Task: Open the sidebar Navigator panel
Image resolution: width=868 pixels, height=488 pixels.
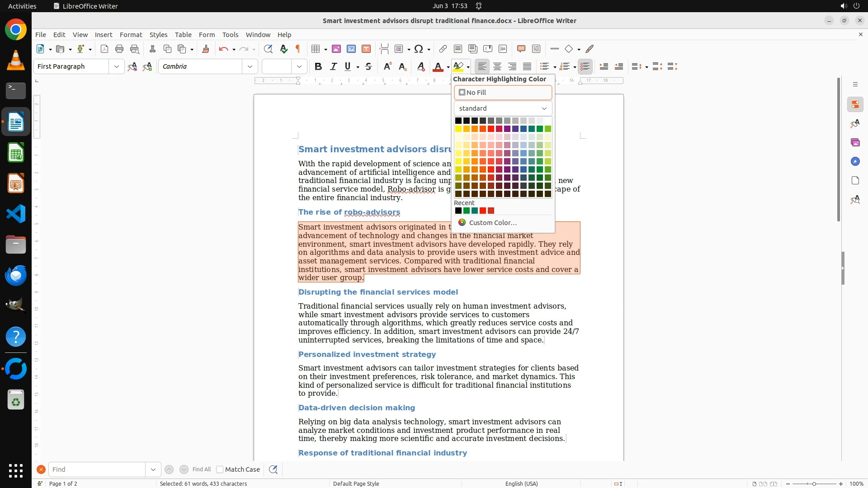Action: tap(855, 161)
